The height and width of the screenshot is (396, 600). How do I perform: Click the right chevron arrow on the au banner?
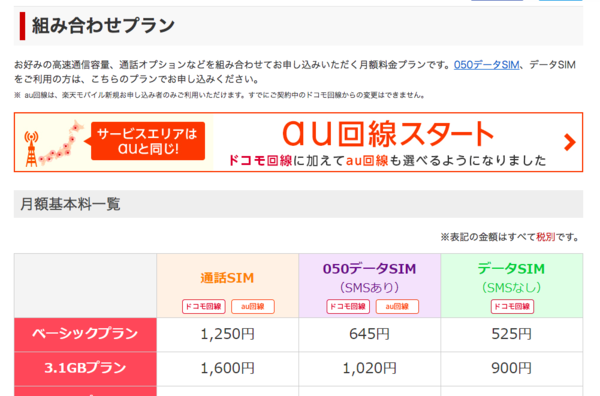click(x=570, y=142)
